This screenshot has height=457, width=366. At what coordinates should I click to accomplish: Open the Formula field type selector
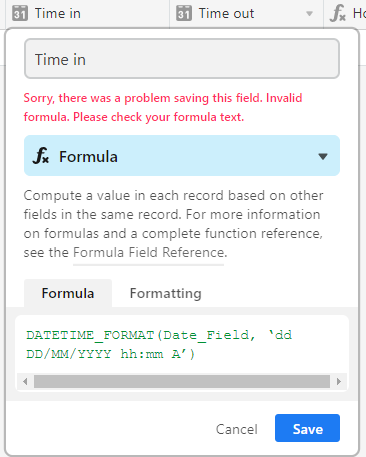click(182, 156)
